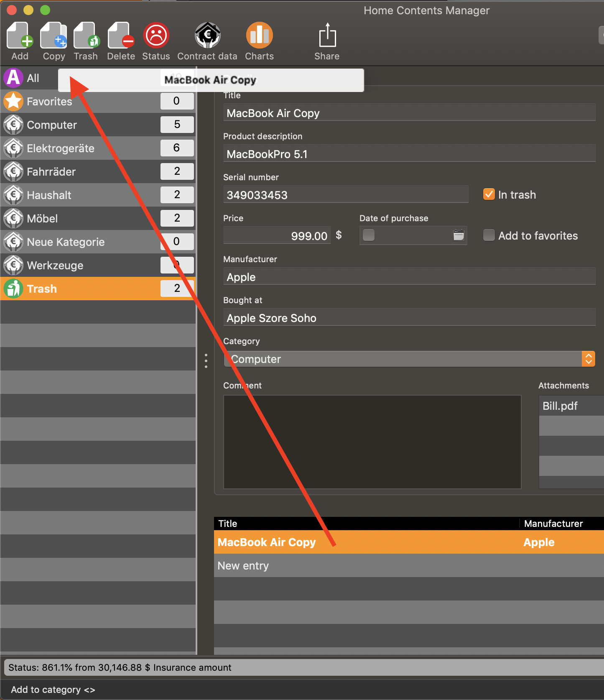Select the Neue Kategorie category
The image size is (604, 700).
[98, 242]
